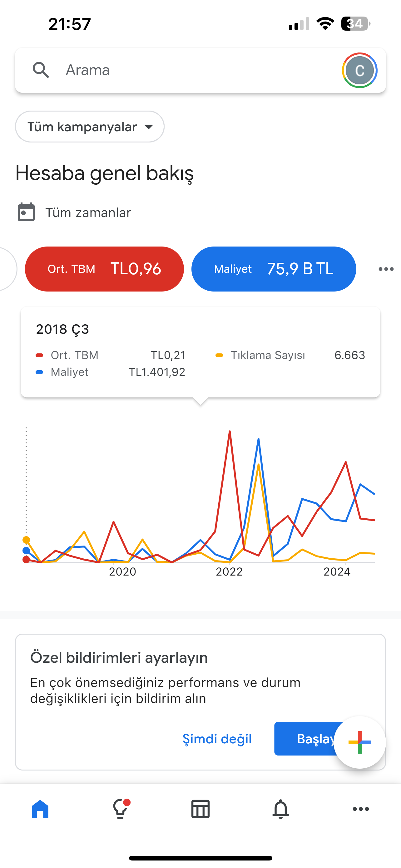Open the bottom bar more options dots
401x868 pixels.
pyautogui.click(x=361, y=809)
